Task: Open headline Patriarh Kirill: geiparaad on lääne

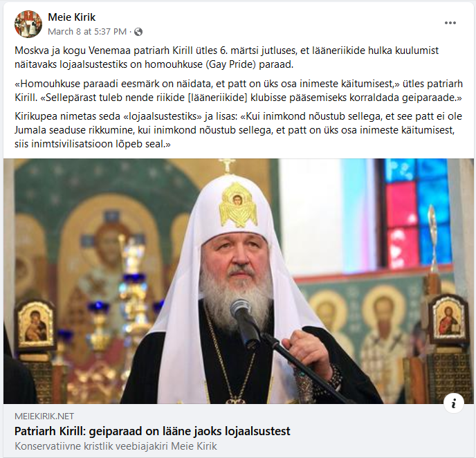Action: (152, 431)
